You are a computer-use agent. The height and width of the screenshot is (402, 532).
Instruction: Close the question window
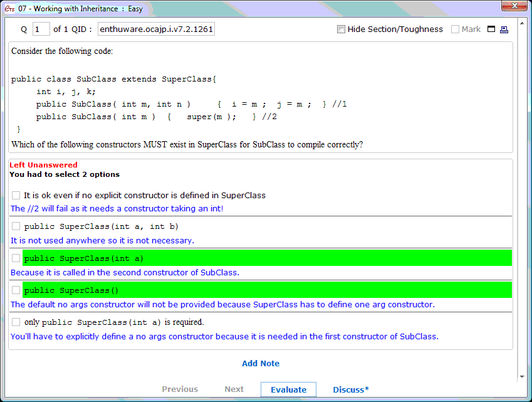click(x=514, y=6)
